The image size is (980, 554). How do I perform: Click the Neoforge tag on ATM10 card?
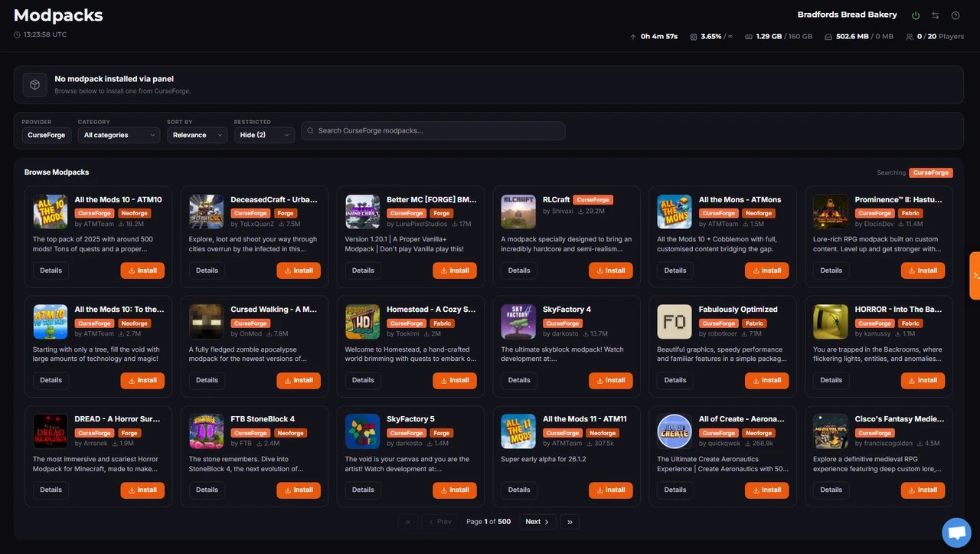134,214
